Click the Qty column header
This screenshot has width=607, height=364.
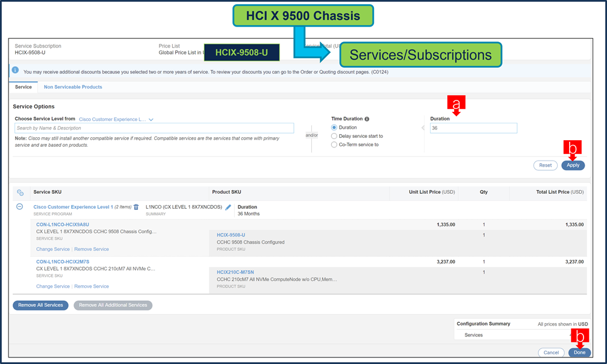tap(484, 192)
